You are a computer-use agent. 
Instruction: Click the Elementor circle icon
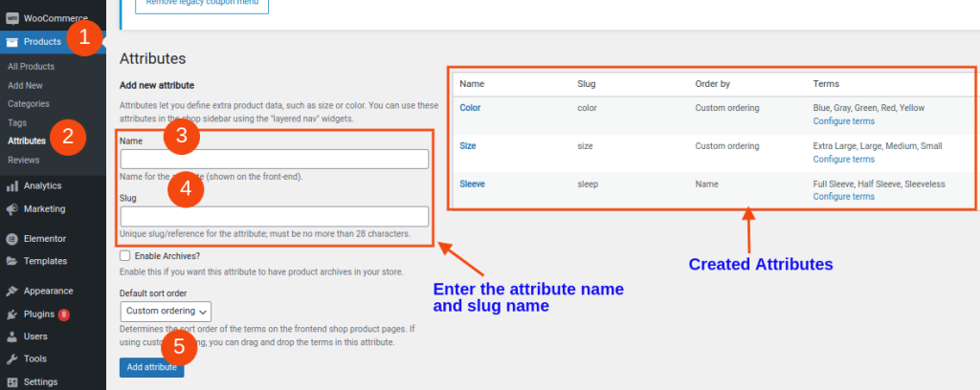point(11,239)
